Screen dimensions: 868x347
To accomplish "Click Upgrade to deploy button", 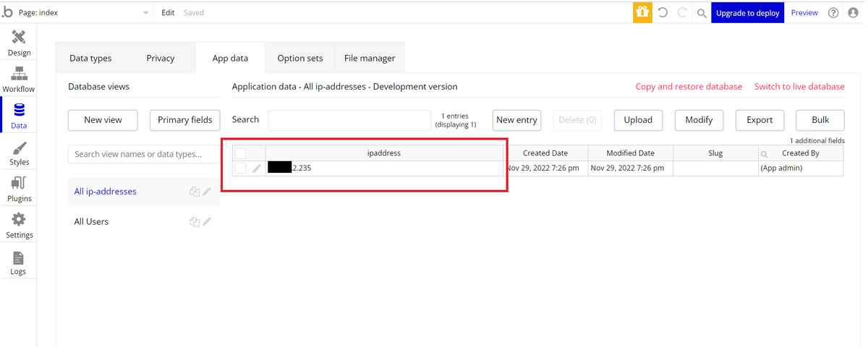I will tap(748, 12).
